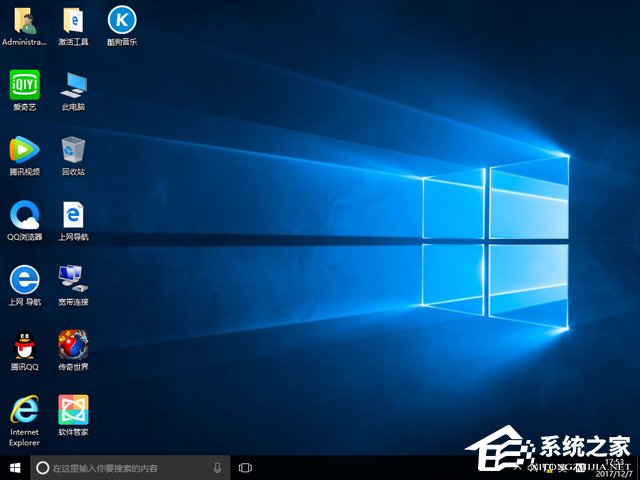Open Task View on the taskbar
This screenshot has height=480, width=640.
coord(245,467)
